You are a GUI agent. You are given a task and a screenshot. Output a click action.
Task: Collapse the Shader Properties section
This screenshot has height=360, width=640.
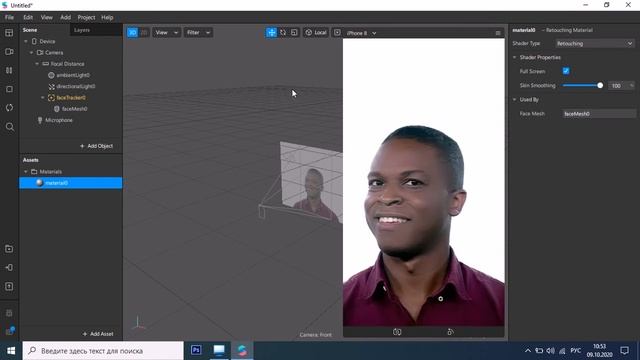514,58
